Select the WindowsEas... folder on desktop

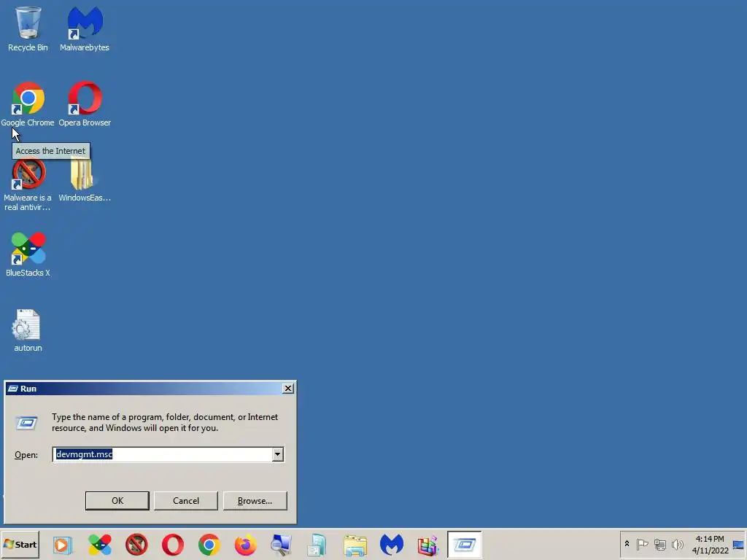click(x=85, y=180)
